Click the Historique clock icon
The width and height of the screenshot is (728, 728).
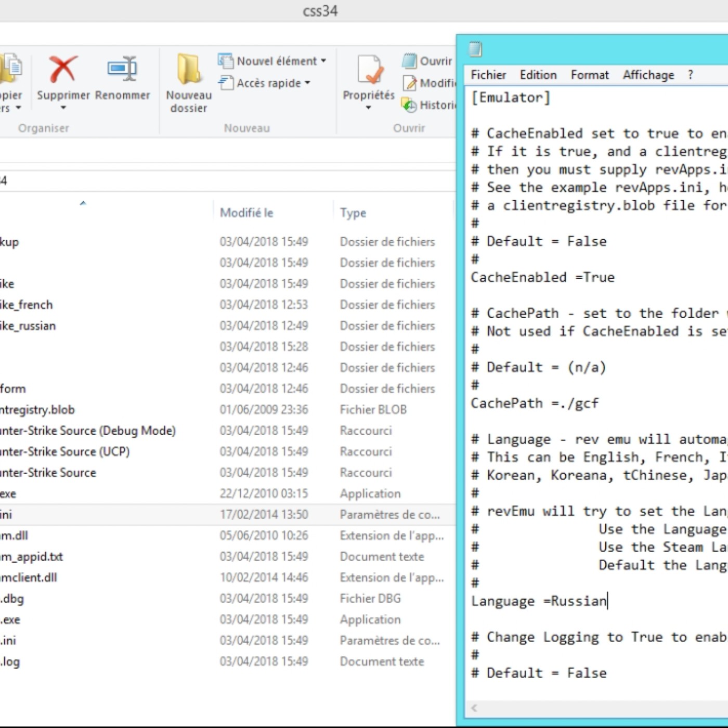(x=409, y=106)
